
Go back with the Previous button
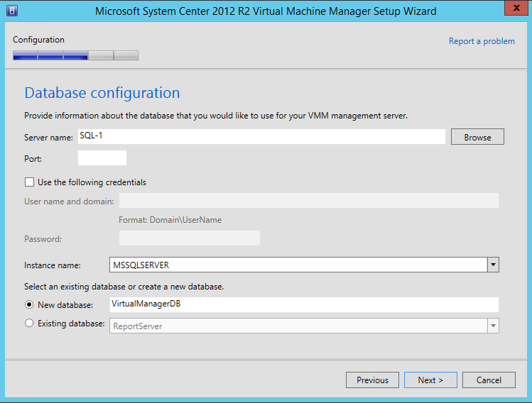[372, 380]
